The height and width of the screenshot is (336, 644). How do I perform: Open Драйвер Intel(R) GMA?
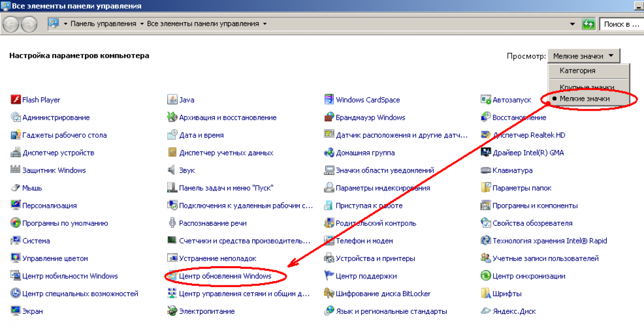tap(528, 152)
